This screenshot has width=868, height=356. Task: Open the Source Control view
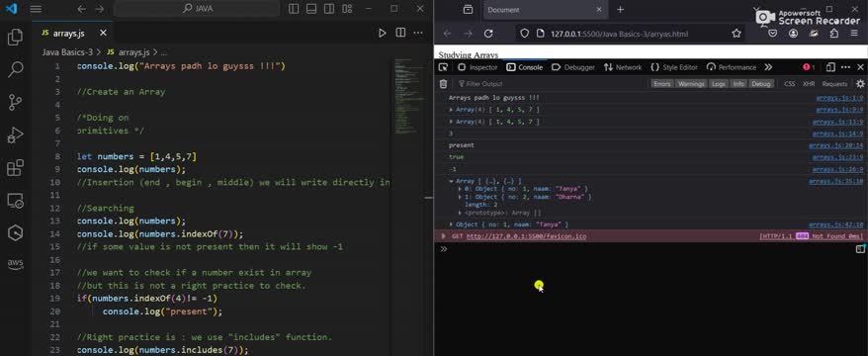click(x=15, y=103)
